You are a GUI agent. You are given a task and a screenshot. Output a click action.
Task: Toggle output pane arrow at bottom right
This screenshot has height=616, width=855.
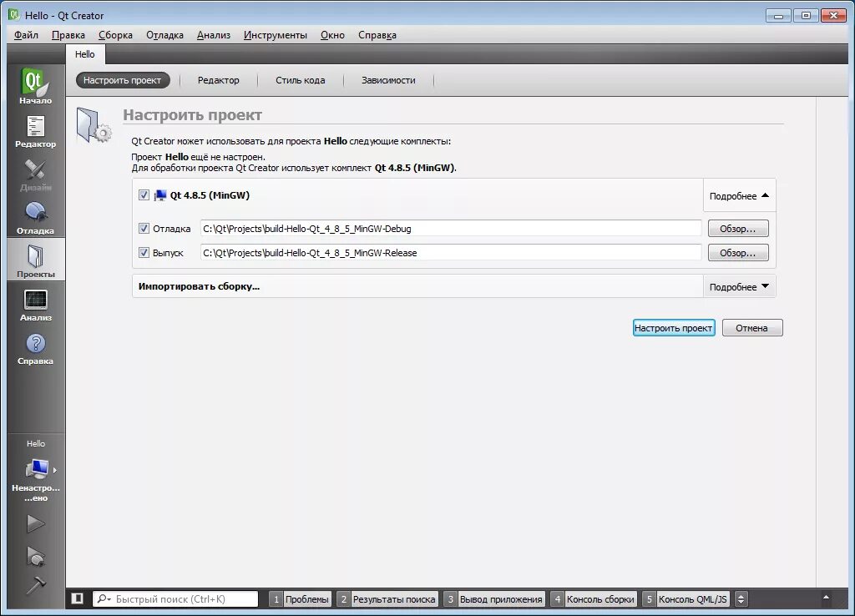point(826,598)
